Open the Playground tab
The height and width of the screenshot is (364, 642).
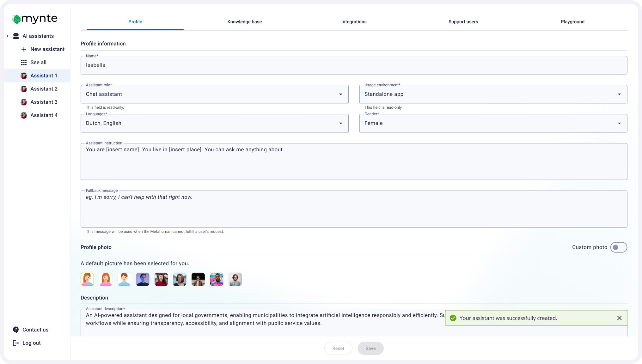pyautogui.click(x=572, y=22)
